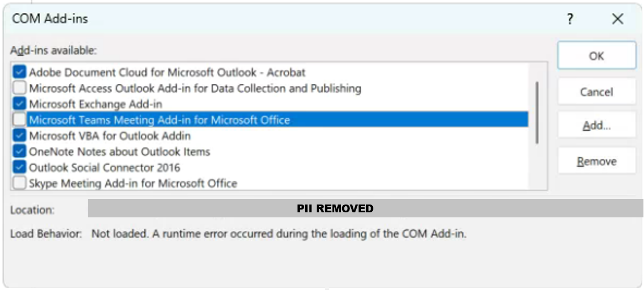
Task: Enable Microsoft Access Outlook Add-in checkbox
Action: point(20,88)
